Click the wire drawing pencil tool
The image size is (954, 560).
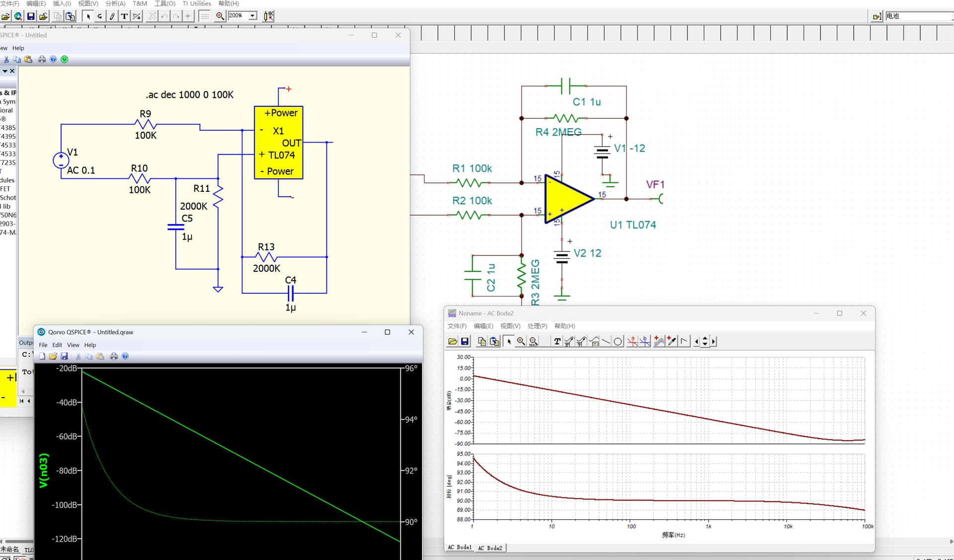[x=112, y=16]
